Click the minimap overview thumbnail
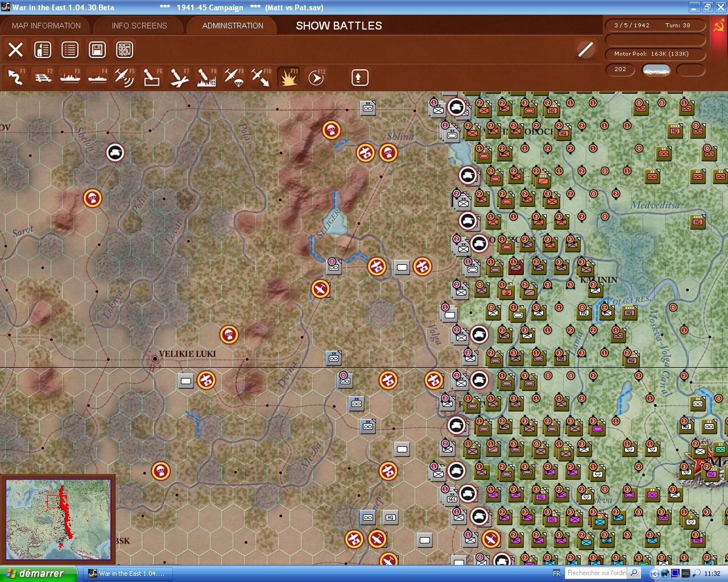The height and width of the screenshot is (582, 728). [58, 519]
